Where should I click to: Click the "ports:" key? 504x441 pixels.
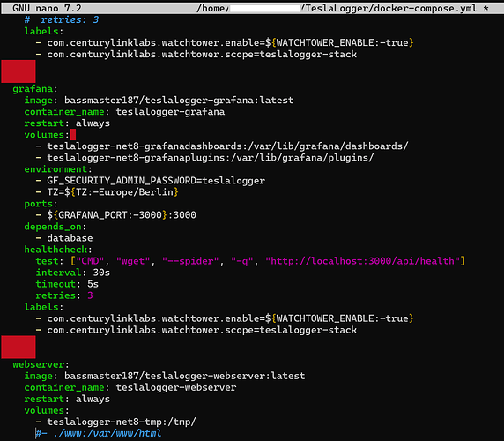[41, 204]
